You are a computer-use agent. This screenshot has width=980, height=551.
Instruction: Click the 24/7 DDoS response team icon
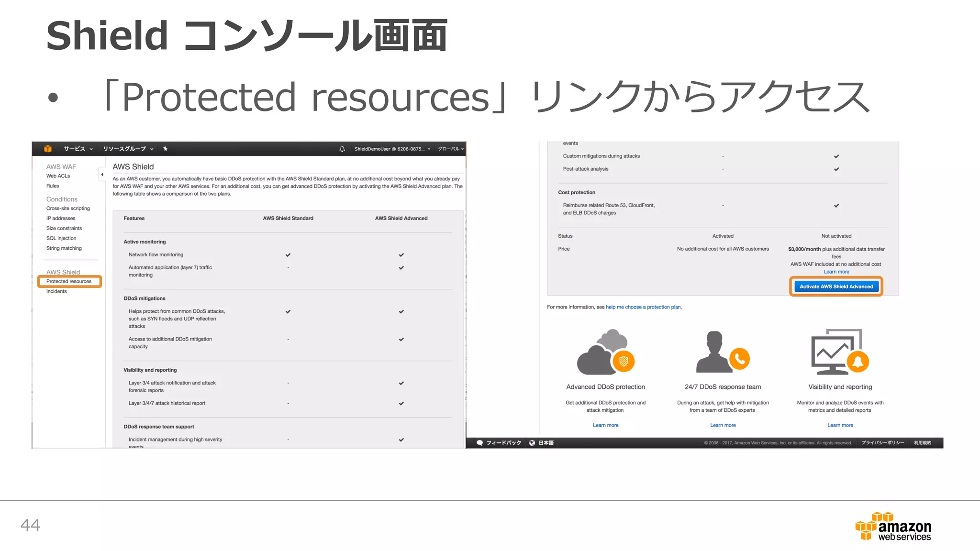723,352
